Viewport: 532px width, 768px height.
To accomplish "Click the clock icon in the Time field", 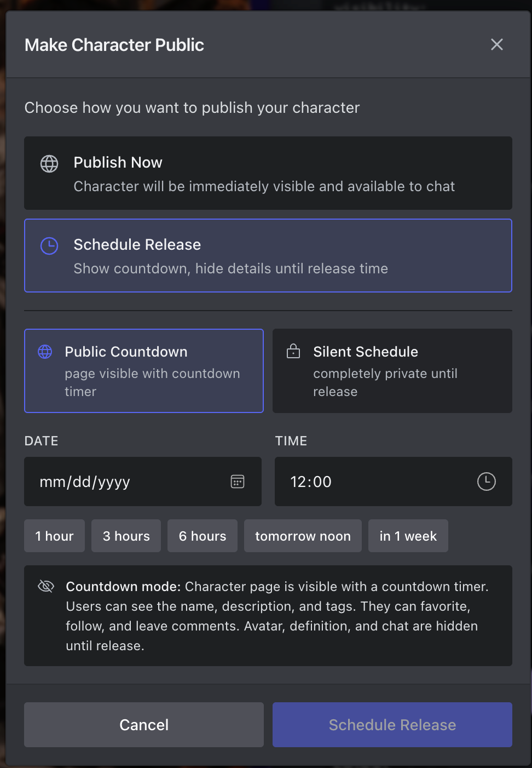I will click(x=486, y=482).
